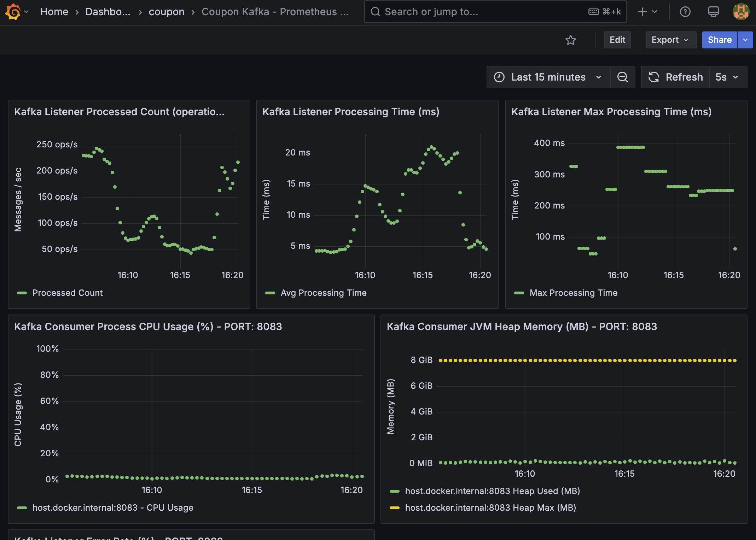Screen dimensions: 756x540
Task: Click the 100% CPU axis label
Action: pyautogui.click(x=47, y=348)
